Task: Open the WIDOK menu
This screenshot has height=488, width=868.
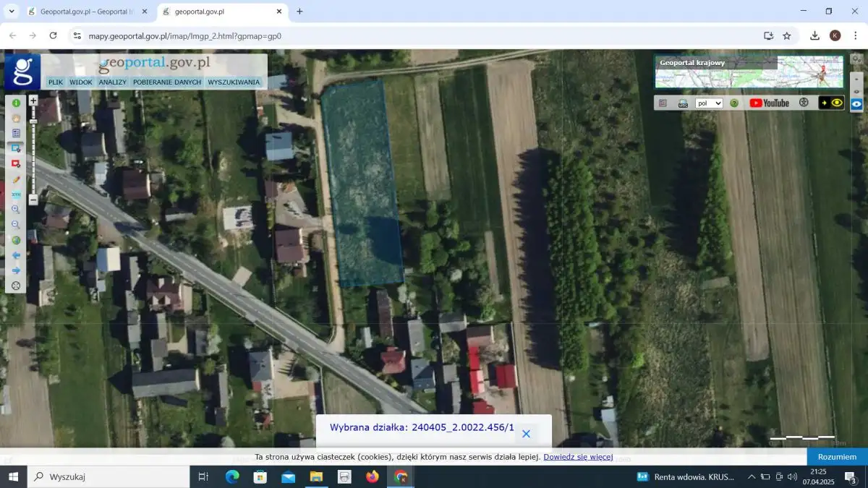Action: tap(81, 82)
